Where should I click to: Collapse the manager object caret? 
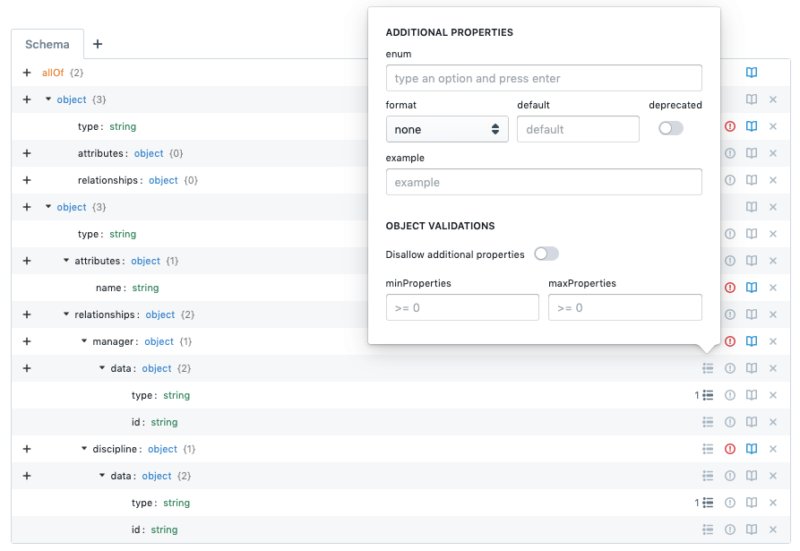click(x=84, y=341)
